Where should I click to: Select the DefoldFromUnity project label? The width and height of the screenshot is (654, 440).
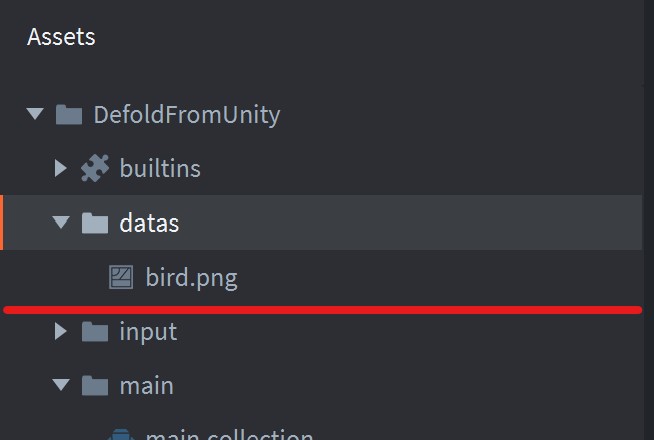pos(187,115)
